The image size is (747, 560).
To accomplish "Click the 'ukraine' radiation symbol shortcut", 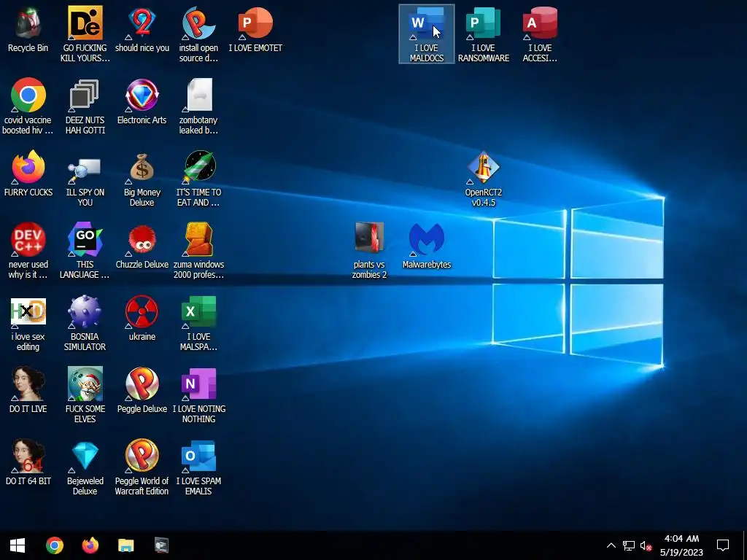I will tap(142, 319).
